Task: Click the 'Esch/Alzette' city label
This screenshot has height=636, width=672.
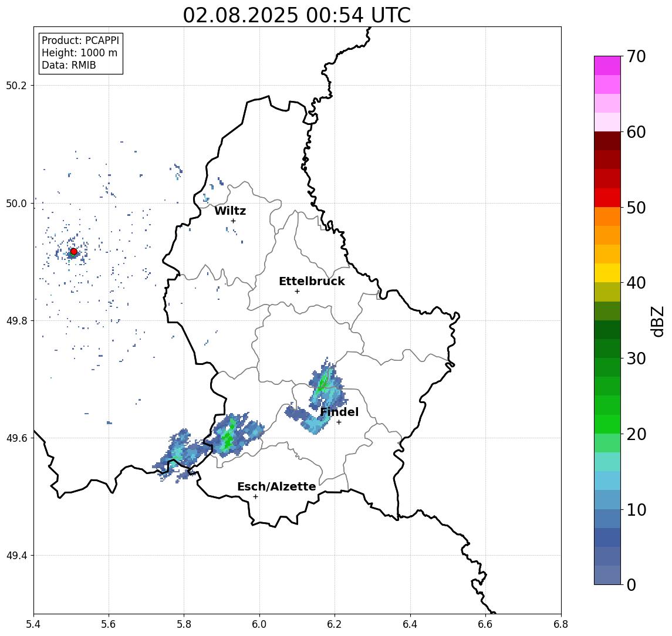Action: 276,486
